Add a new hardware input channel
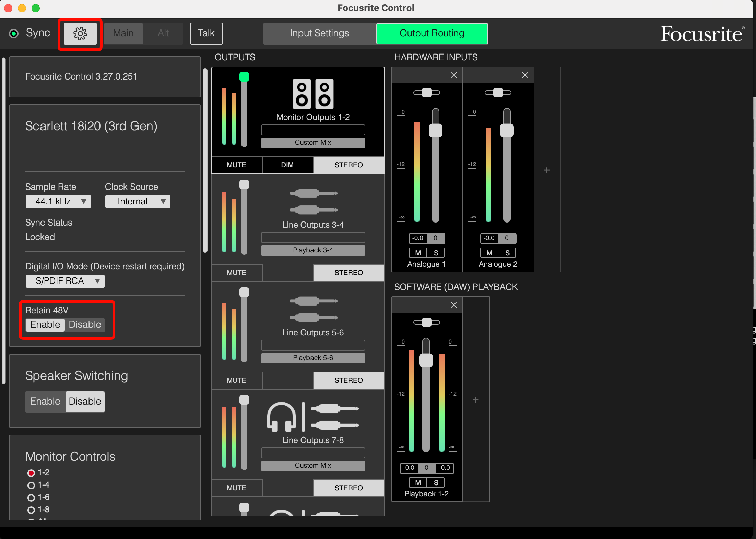 (547, 170)
